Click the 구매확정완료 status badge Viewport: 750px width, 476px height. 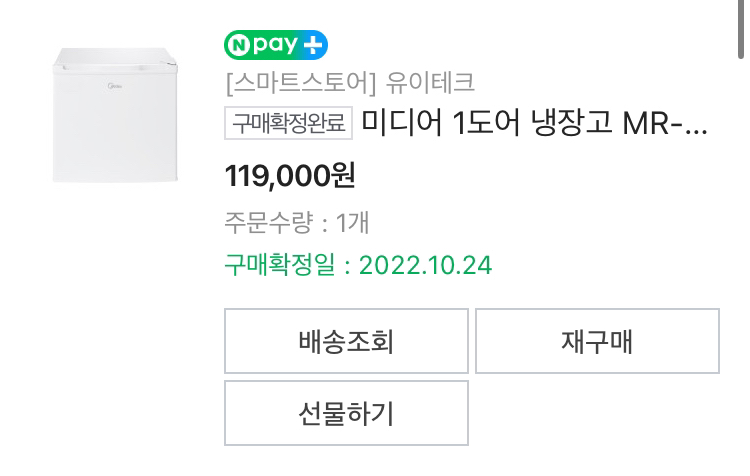[288, 123]
